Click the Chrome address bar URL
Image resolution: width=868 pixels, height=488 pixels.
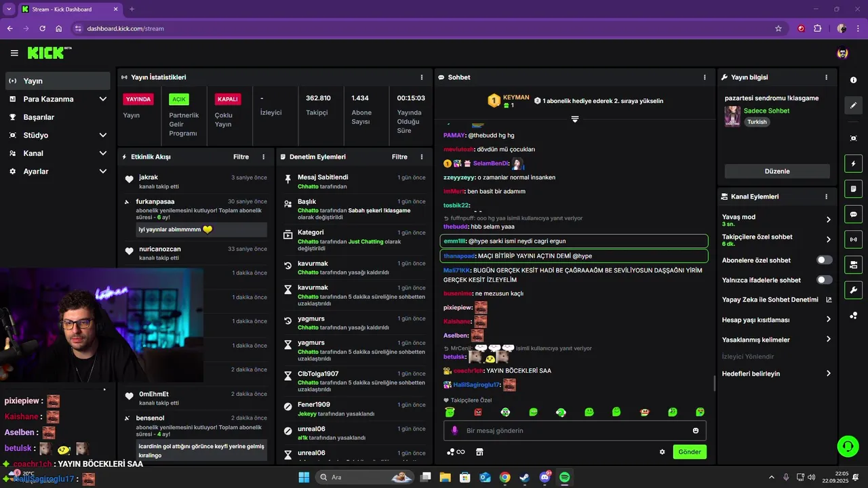[125, 28]
